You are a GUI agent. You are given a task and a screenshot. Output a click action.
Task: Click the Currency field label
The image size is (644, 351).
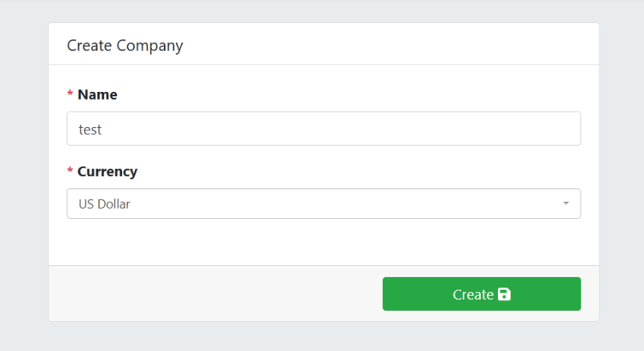click(107, 172)
